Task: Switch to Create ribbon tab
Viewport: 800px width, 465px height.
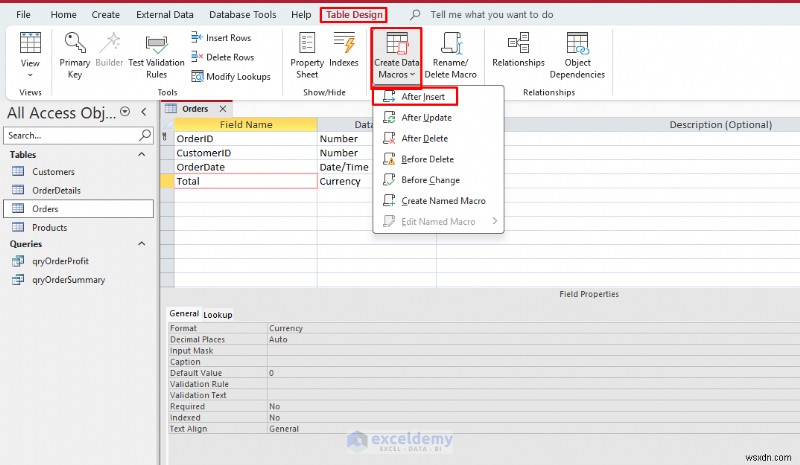Action: (106, 15)
